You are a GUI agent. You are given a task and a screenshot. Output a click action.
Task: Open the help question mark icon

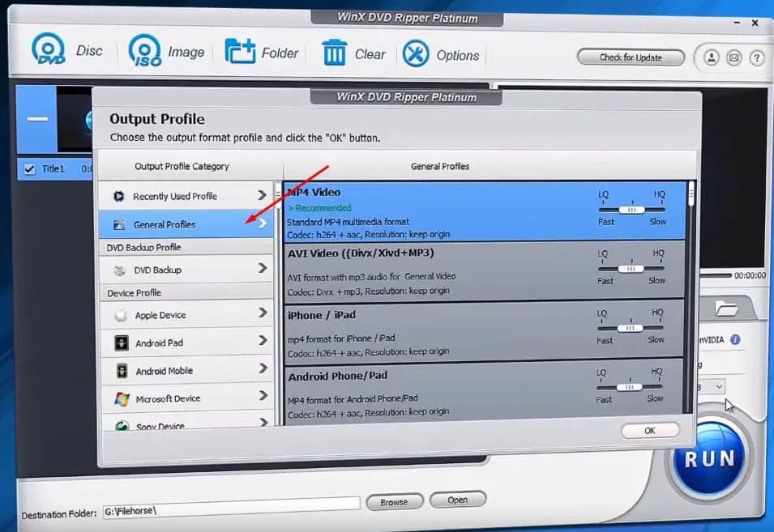tap(757, 58)
